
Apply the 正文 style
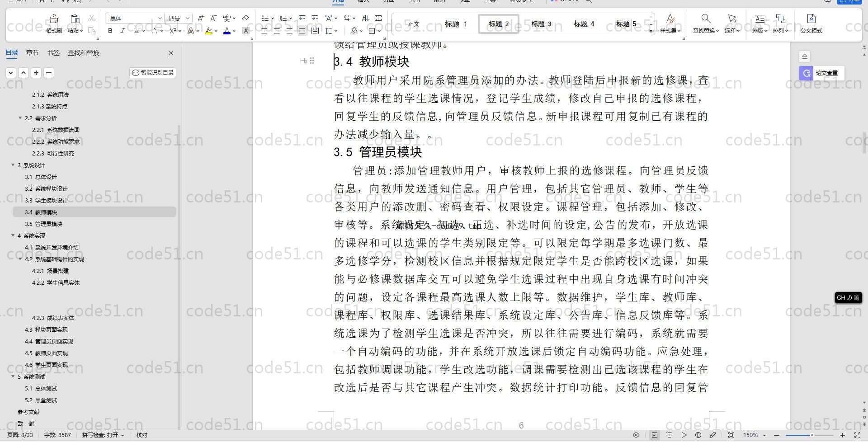(414, 24)
